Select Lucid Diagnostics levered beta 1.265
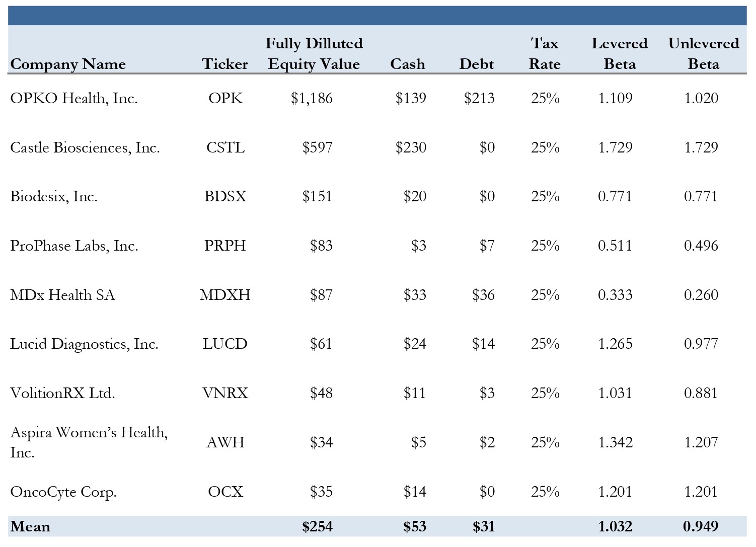Screen dimensions: 756x547 click(x=615, y=344)
